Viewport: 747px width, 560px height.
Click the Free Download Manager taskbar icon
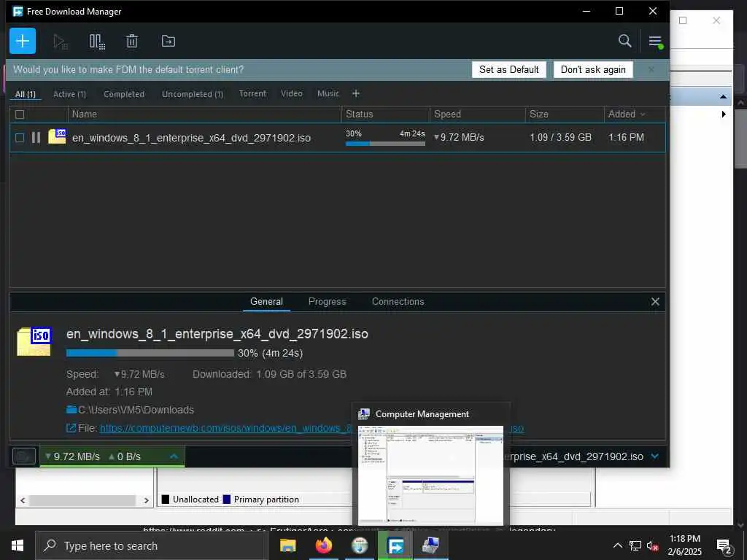pyautogui.click(x=395, y=545)
